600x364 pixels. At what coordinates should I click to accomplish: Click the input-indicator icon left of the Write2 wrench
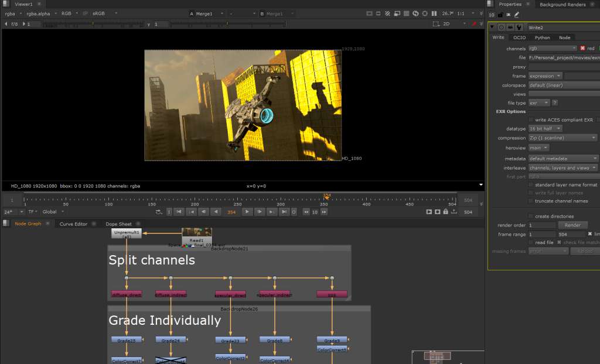pos(510,28)
